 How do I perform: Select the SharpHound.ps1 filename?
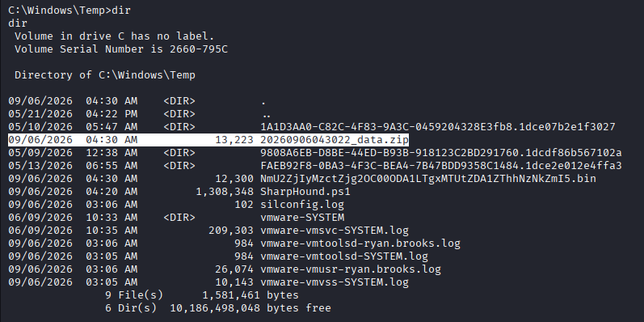pyautogui.click(x=305, y=192)
